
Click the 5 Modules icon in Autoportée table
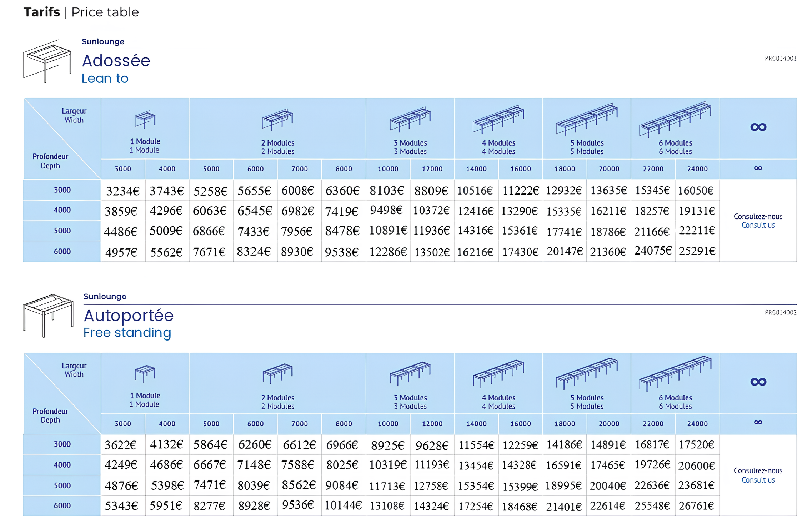(587, 374)
